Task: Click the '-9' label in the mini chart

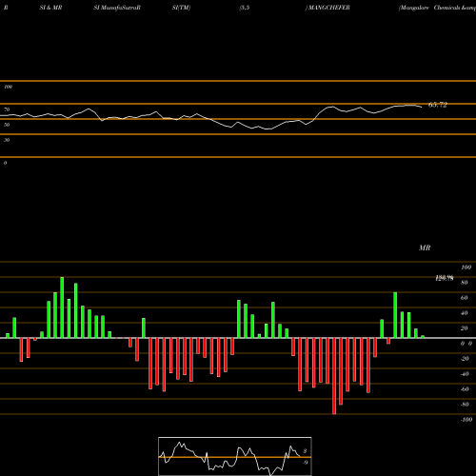Action: pos(306,463)
